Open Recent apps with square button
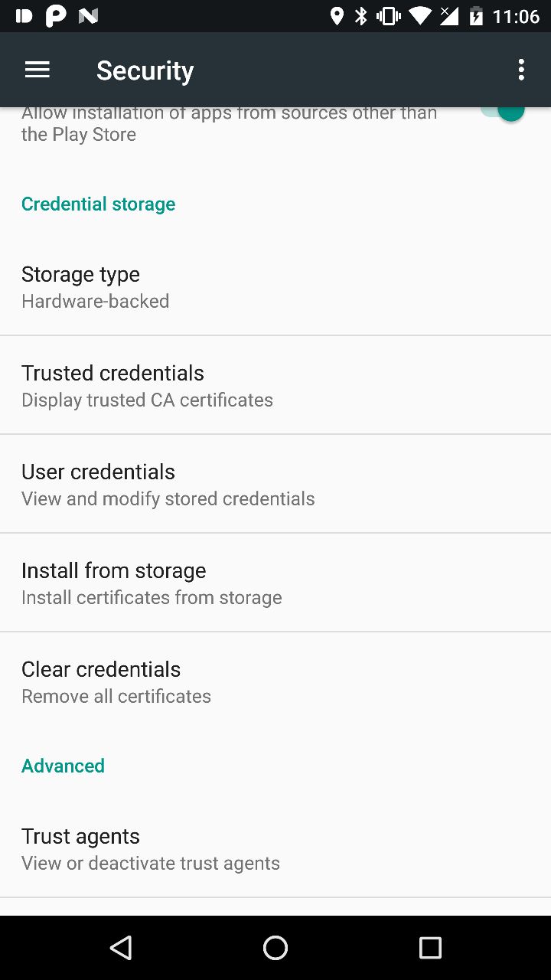Viewport: 551px width, 980px height. 430,948
